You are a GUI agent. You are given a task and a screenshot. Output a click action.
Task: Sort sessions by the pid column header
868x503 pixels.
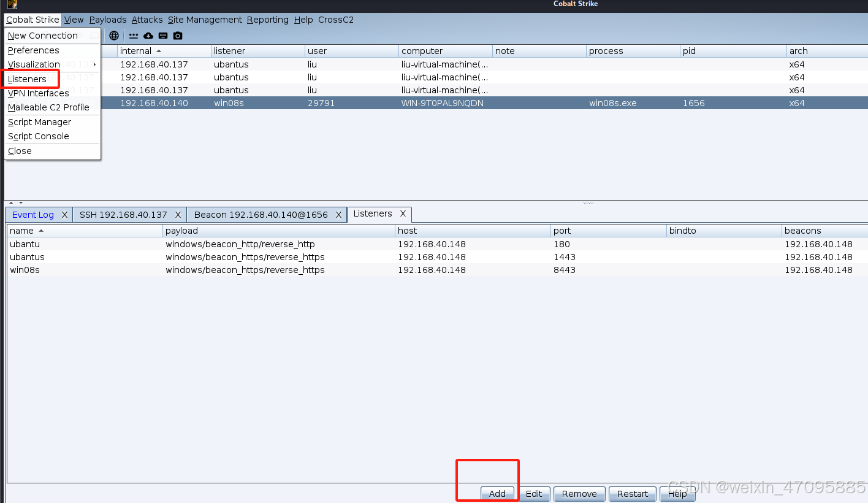(733, 51)
